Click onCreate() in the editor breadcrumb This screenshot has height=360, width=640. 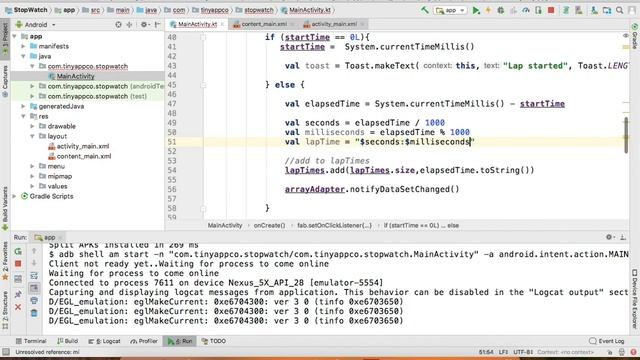coord(269,225)
